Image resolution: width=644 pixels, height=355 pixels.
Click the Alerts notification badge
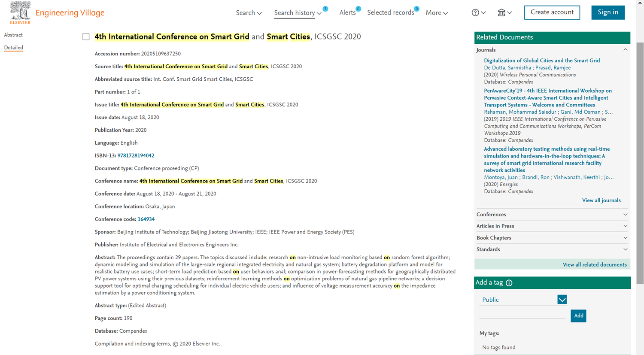pos(358,9)
